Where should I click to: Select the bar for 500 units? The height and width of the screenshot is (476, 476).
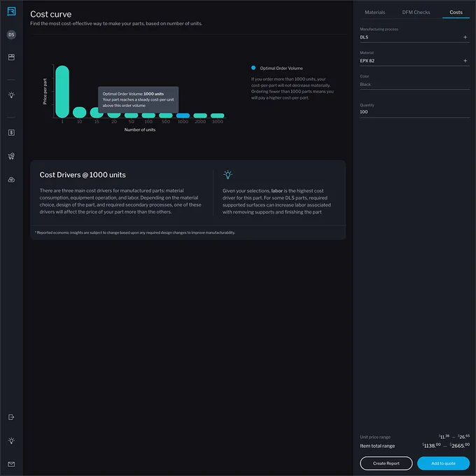click(166, 115)
